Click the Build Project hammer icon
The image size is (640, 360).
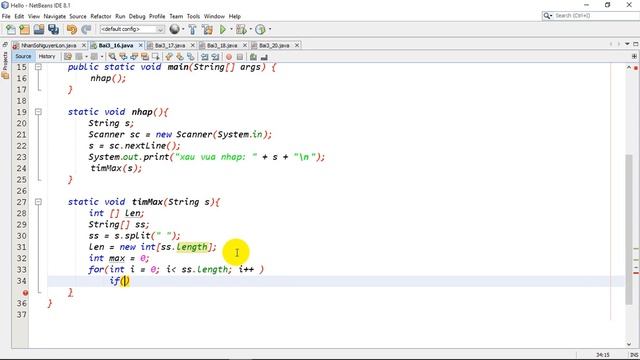pyautogui.click(x=193, y=29)
